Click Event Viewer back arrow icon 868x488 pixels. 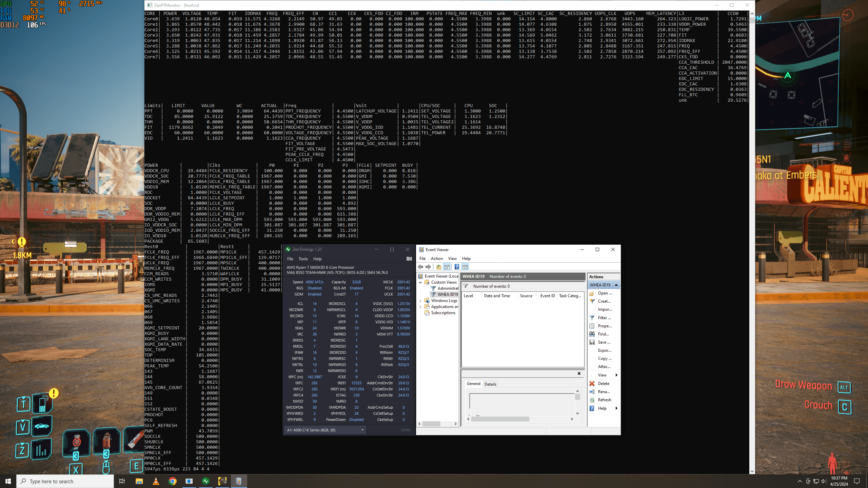pos(421,267)
